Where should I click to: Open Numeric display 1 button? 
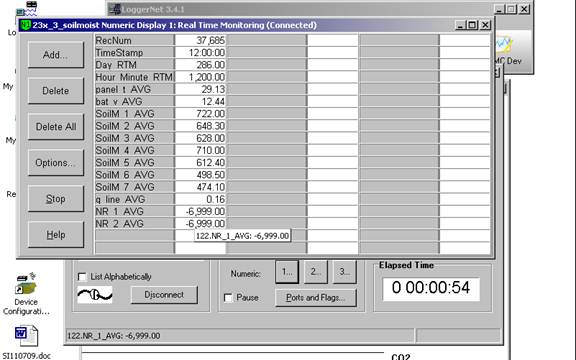287,272
